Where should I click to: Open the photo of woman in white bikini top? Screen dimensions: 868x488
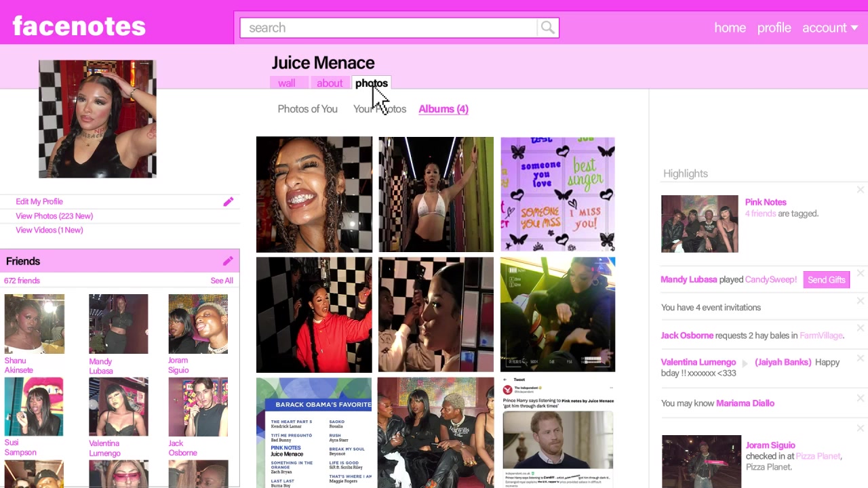pyautogui.click(x=436, y=195)
